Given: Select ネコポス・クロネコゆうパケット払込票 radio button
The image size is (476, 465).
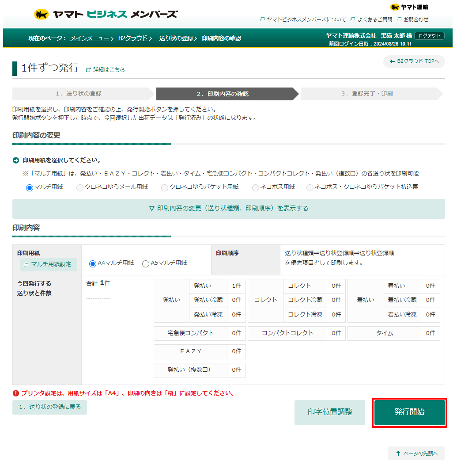Looking at the screenshot, I should click(x=310, y=187).
